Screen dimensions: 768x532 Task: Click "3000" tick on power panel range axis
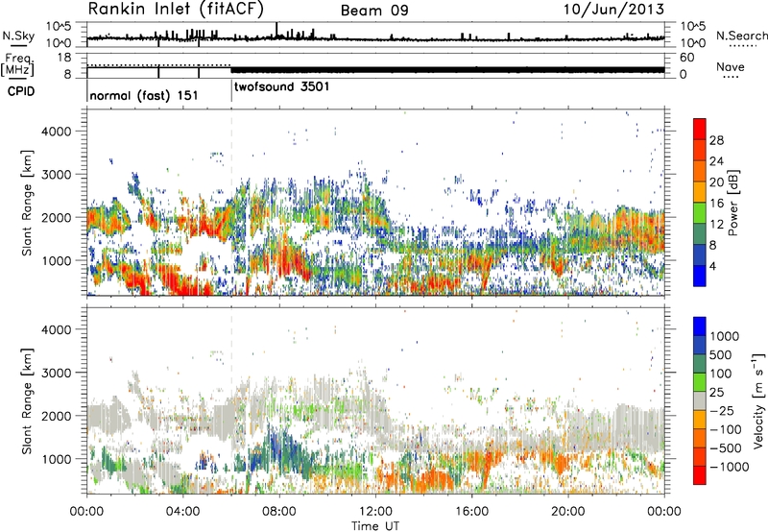tap(56, 175)
